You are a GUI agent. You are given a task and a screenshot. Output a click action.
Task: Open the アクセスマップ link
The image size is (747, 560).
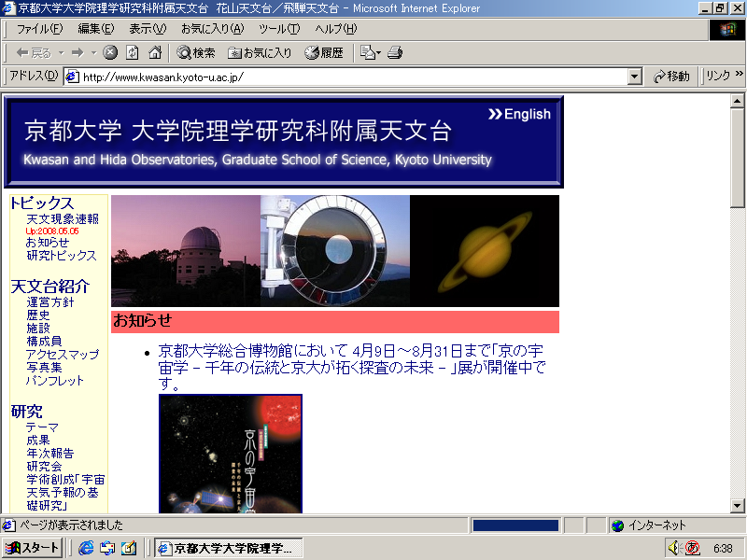tap(63, 355)
